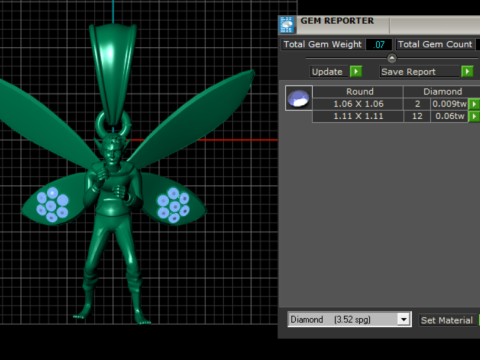Click the 0.009tw weight cell
Viewport: 480px width, 360px height.
449,104
